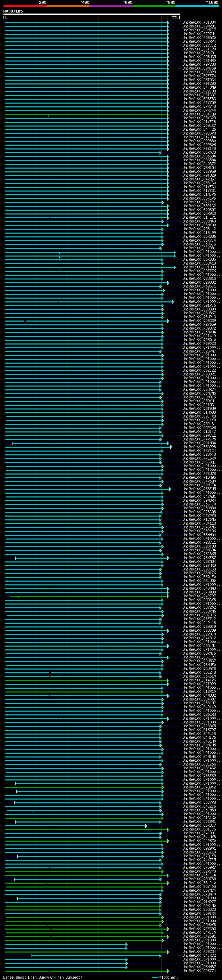This screenshot has height=980, width=222.
Task: Click the cyan ~100% identity color bar
Action: 197,6
